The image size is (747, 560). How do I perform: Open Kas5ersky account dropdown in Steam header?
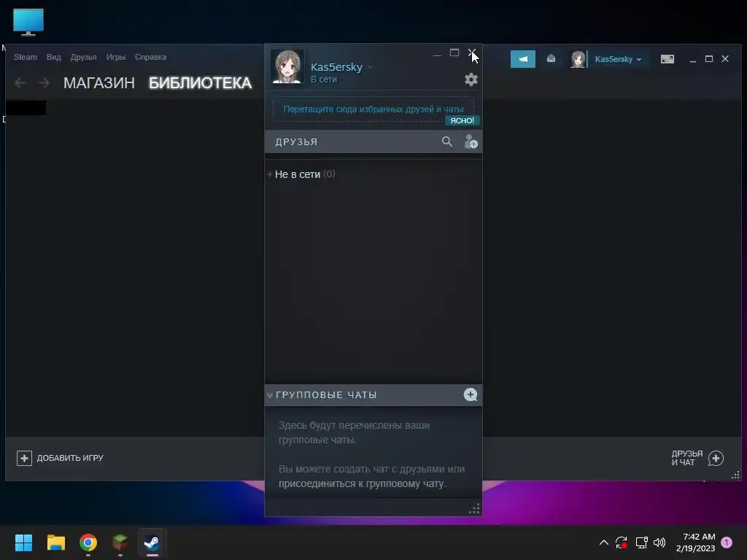[x=639, y=60]
